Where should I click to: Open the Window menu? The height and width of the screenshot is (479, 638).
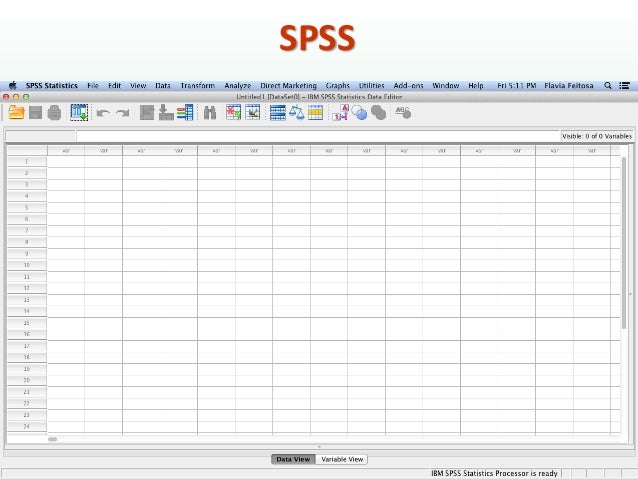click(446, 85)
